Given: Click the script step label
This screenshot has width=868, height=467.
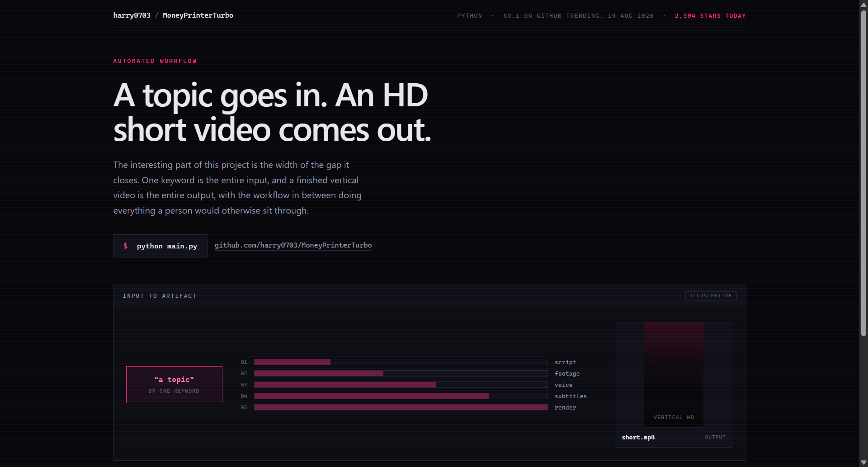Looking at the screenshot, I should pyautogui.click(x=565, y=362).
